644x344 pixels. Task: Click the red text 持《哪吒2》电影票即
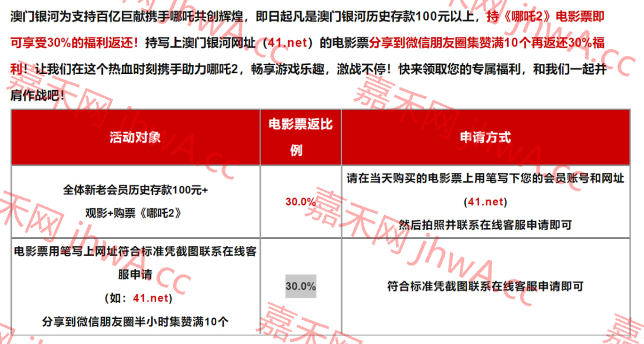tap(545, 16)
